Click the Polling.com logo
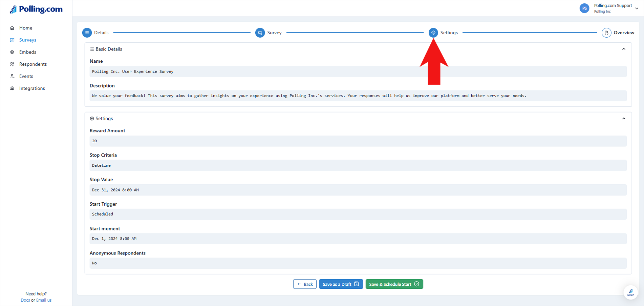This screenshot has width=644, height=306. 36,9
